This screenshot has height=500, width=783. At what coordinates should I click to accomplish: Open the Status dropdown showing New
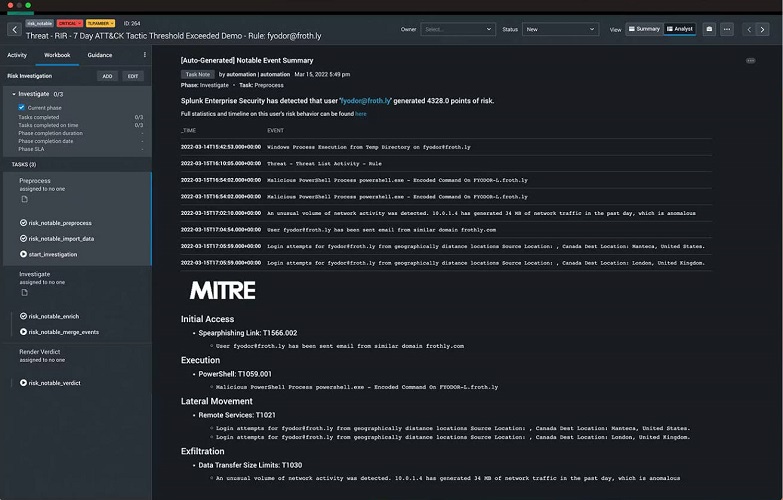click(560, 29)
